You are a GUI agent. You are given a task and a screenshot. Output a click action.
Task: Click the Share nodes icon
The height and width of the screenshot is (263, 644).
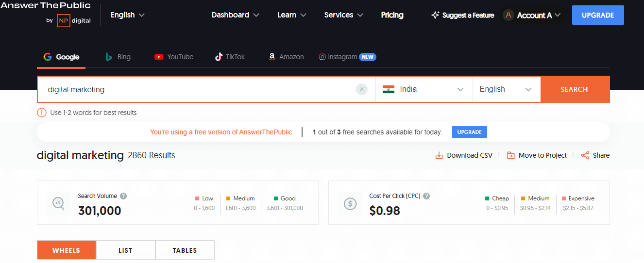[x=585, y=155]
